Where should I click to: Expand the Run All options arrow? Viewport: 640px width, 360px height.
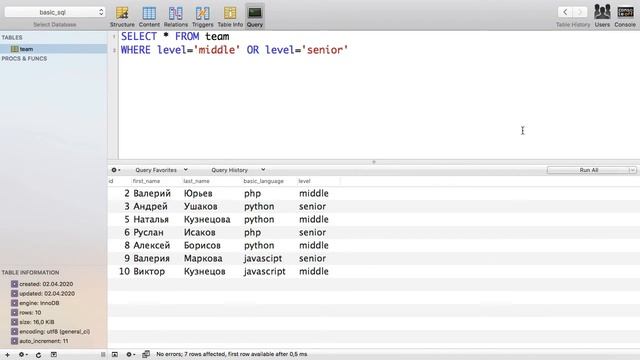pyautogui.click(x=632, y=170)
